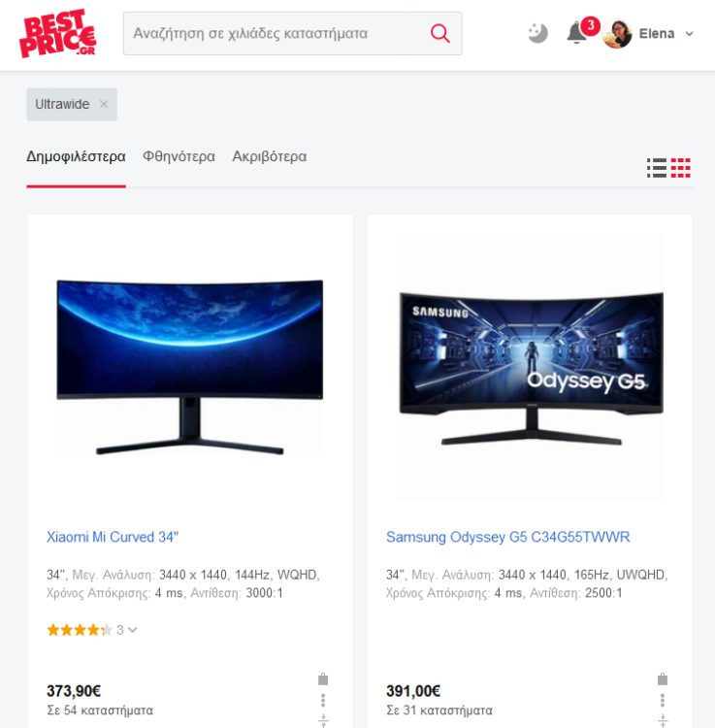This screenshot has width=715, height=728.
Task: Click the Xiaomi monitor product image
Action: click(x=190, y=367)
